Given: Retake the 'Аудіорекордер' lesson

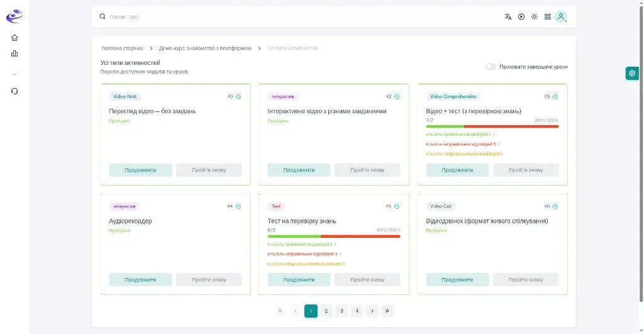Looking at the screenshot, I should [209, 280].
